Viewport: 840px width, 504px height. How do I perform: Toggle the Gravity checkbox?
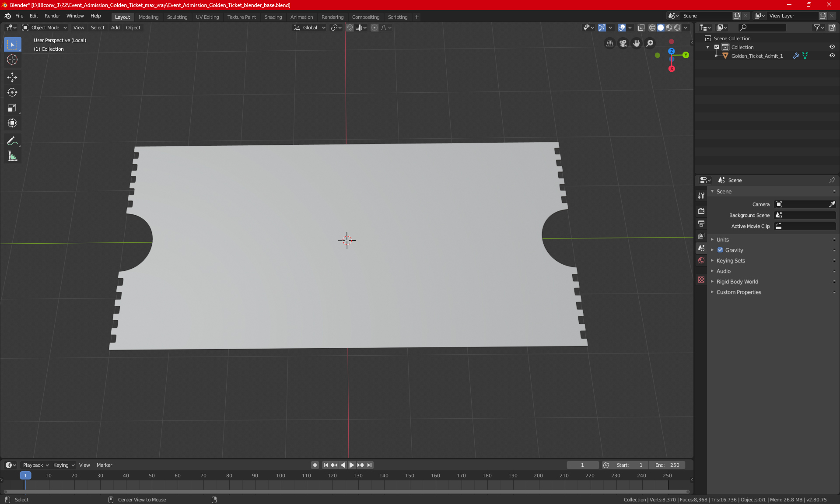tap(720, 250)
